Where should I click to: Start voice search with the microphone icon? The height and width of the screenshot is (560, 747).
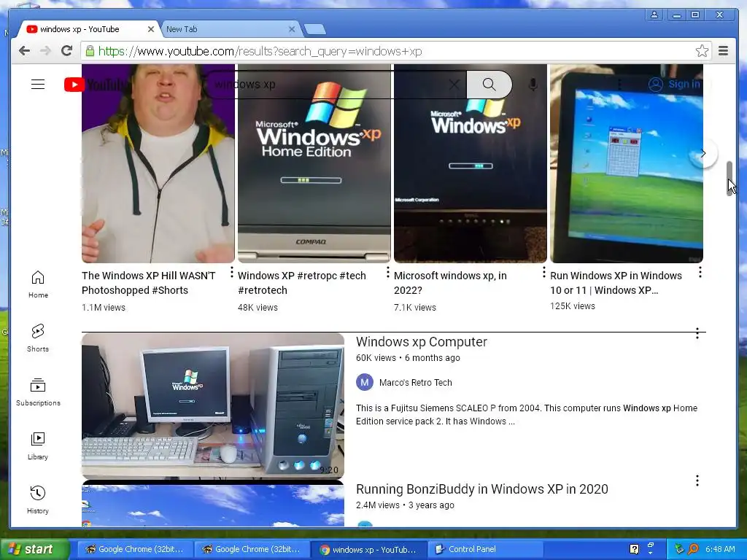(533, 85)
